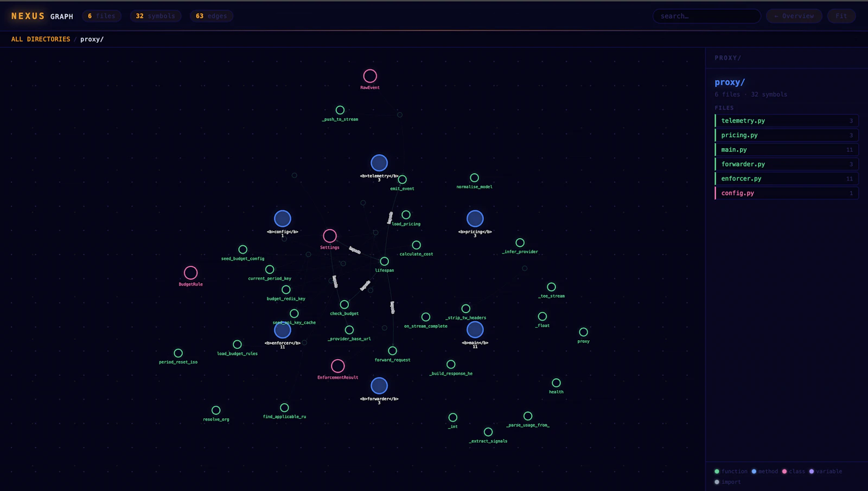
Task: Click the resolve_org function node
Action: click(x=216, y=411)
